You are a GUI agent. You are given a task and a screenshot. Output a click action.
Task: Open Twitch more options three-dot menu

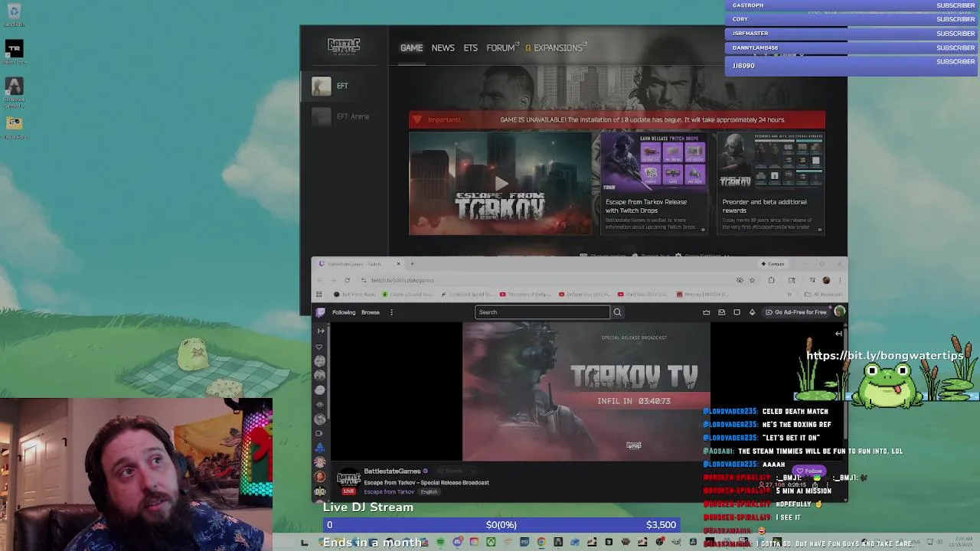[x=391, y=312]
